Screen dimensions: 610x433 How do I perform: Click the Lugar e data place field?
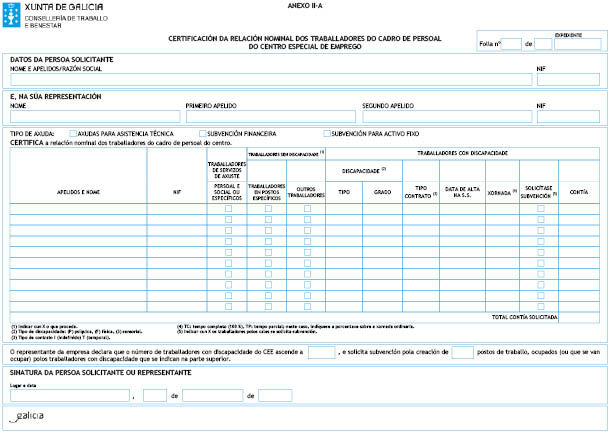click(70, 396)
